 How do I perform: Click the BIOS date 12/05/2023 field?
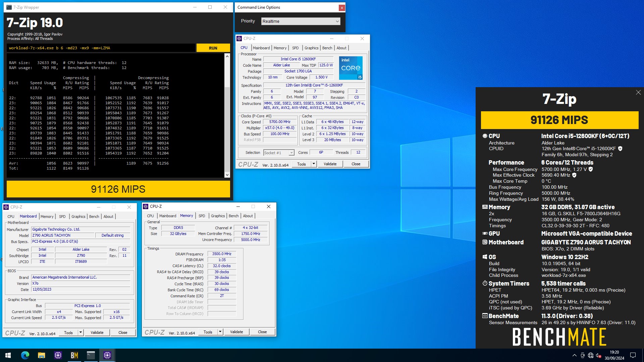(80, 289)
